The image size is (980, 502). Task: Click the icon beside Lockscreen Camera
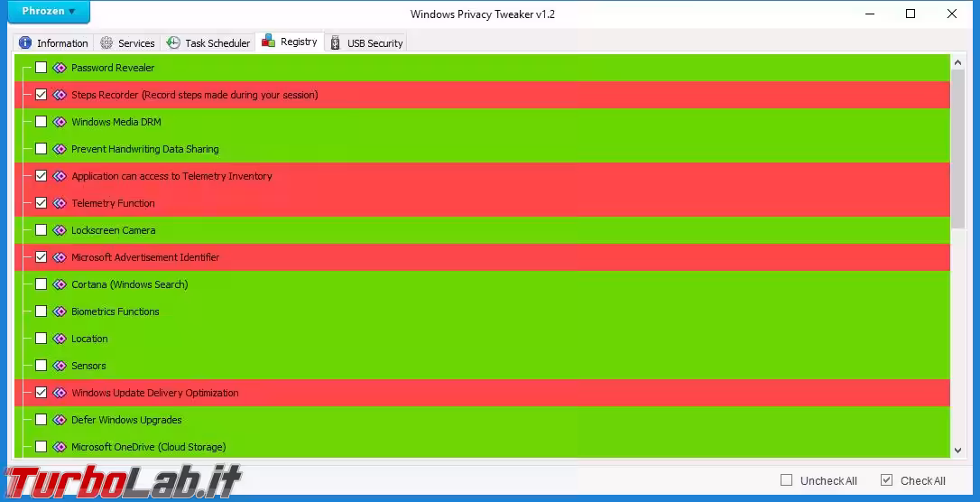pos(60,230)
